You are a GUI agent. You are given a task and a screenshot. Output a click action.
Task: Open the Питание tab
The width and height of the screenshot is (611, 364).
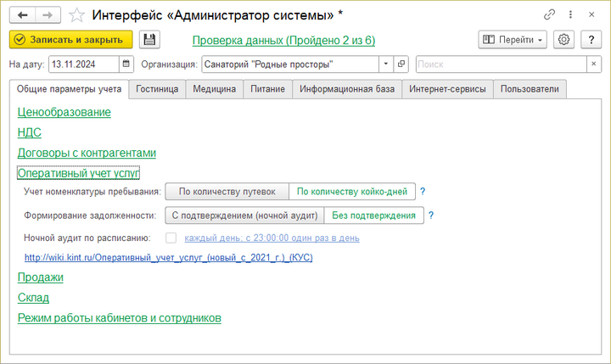click(267, 89)
